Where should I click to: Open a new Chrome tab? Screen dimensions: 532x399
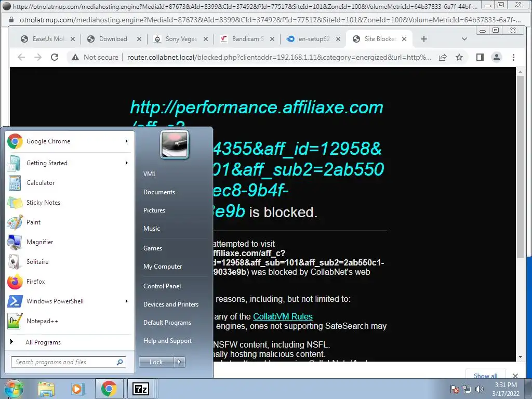[424, 39]
